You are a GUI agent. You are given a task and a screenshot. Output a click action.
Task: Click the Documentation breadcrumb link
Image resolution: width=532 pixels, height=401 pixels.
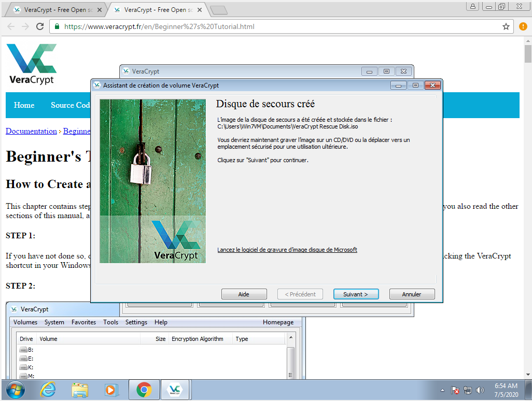pyautogui.click(x=31, y=131)
